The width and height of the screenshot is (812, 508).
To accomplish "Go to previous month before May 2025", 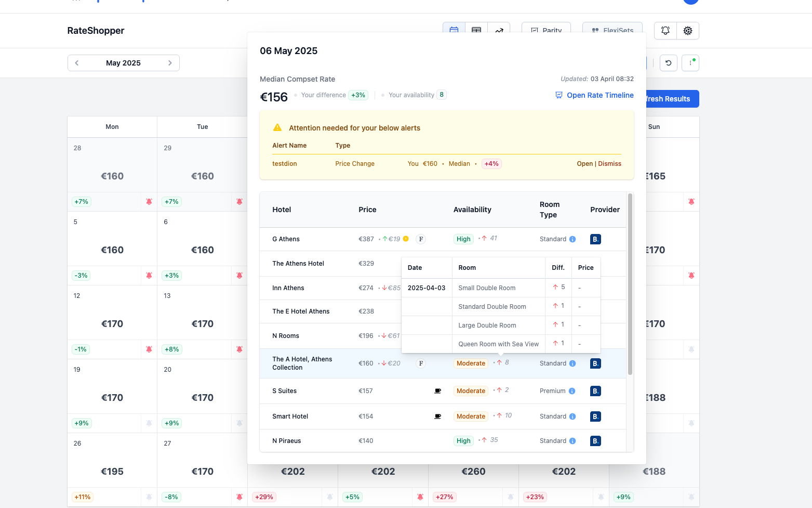I will [x=77, y=63].
